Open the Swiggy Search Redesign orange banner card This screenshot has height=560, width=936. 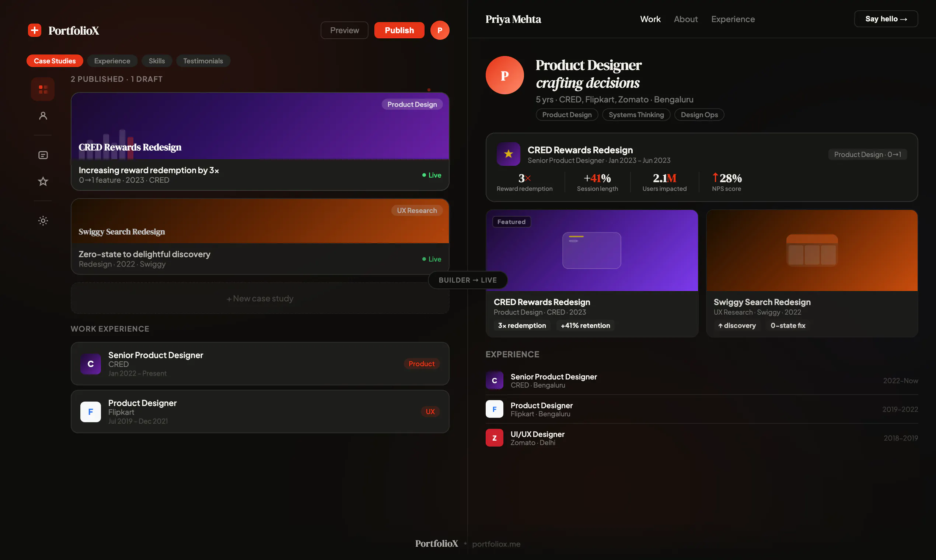(260, 221)
